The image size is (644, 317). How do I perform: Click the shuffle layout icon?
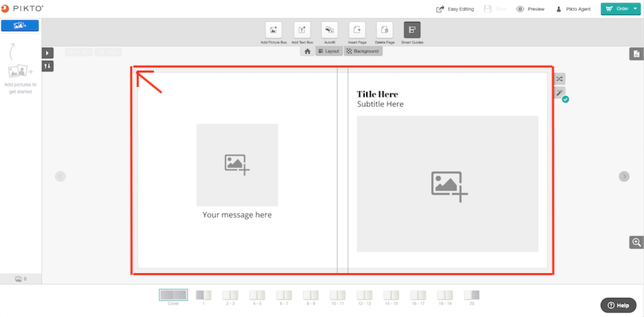pyautogui.click(x=559, y=79)
